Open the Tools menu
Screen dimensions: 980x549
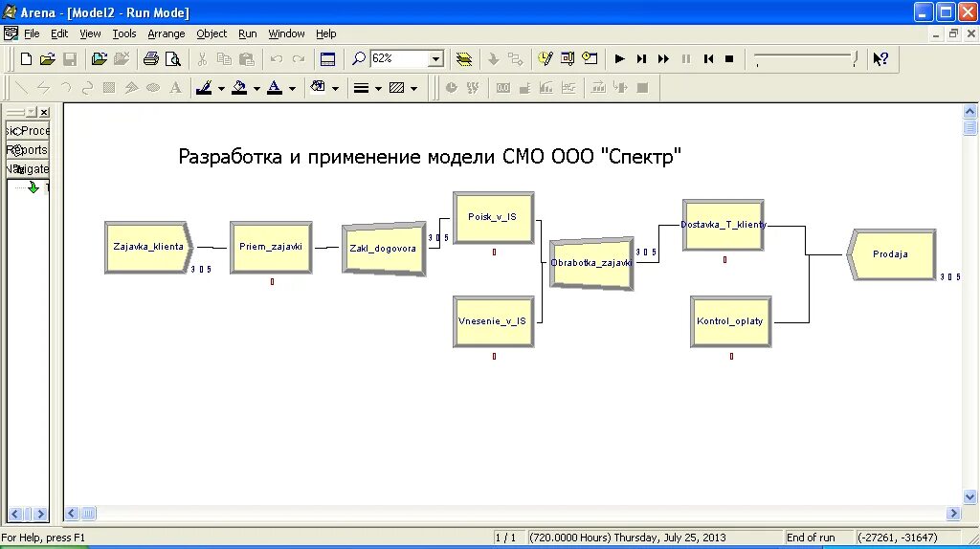tap(123, 33)
